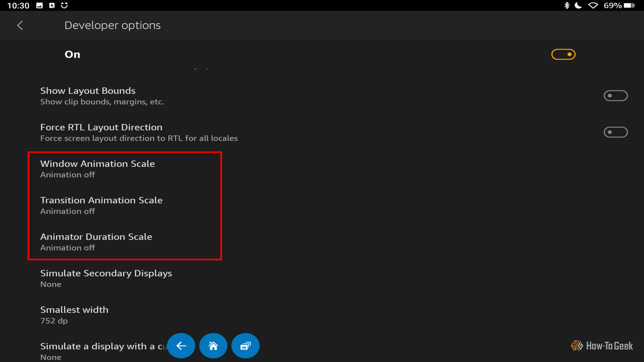
Task: Tap 'Show clip bounds, margins, etc.' description
Action: (x=102, y=102)
